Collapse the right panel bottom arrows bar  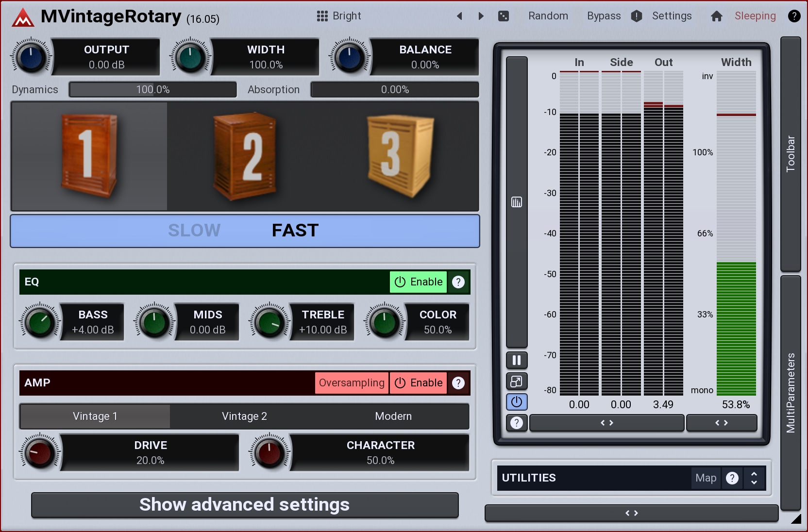[x=632, y=513]
